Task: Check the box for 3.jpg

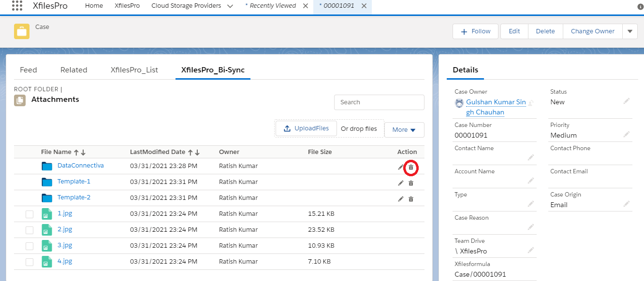Action: coord(29,246)
